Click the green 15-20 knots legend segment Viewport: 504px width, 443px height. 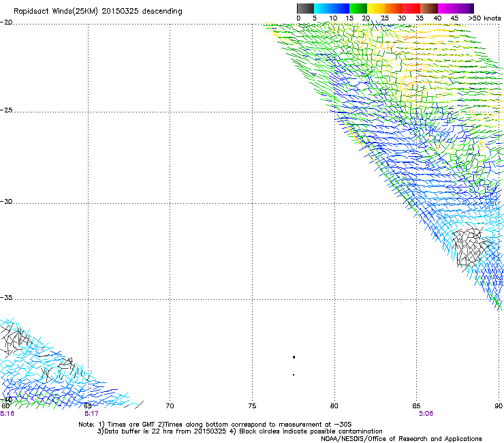coord(358,8)
